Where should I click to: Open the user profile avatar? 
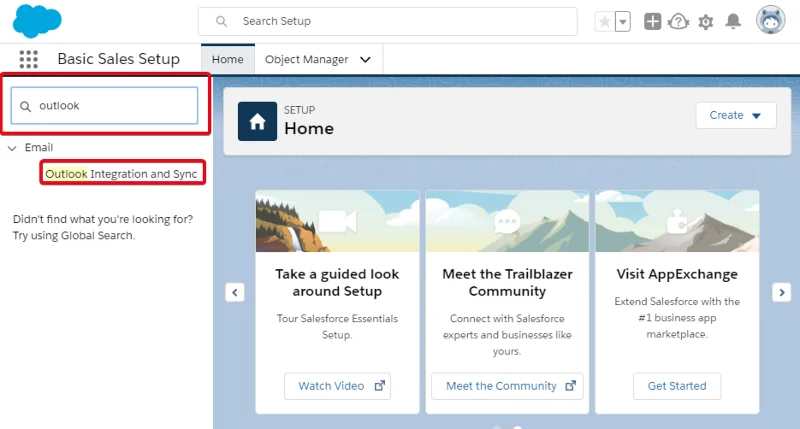(770, 20)
